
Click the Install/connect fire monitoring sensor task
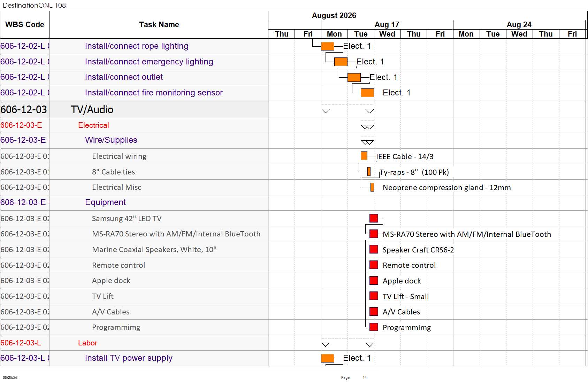click(154, 93)
